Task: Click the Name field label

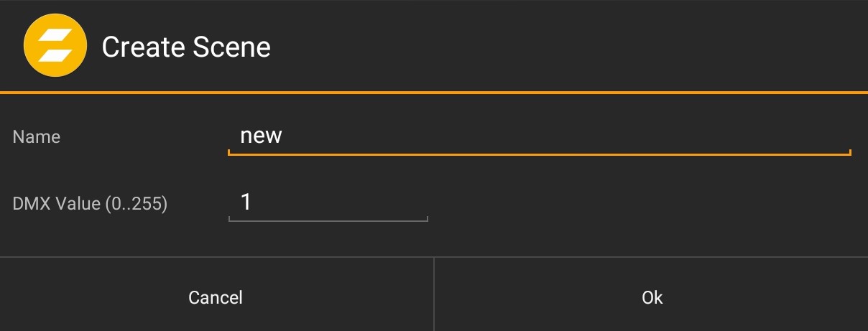Action: click(37, 137)
